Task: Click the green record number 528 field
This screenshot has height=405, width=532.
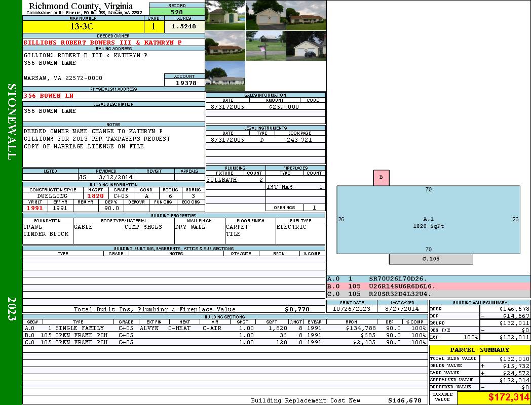Action: (x=177, y=12)
